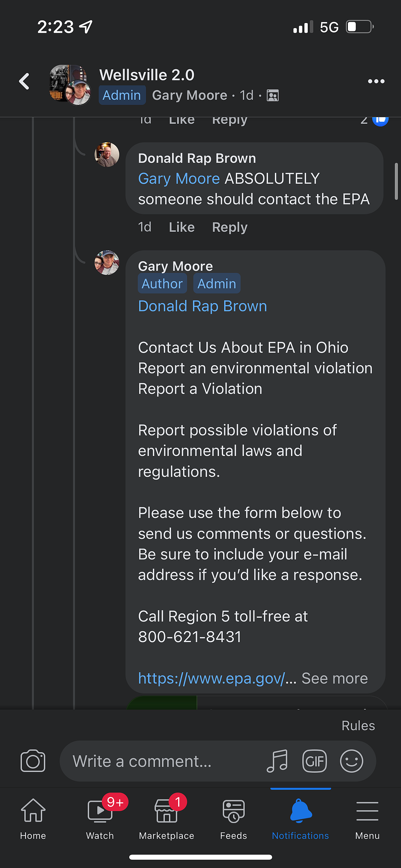Viewport: 401px width, 868px height.
Task: Open the three-dot options menu
Action: click(x=376, y=81)
